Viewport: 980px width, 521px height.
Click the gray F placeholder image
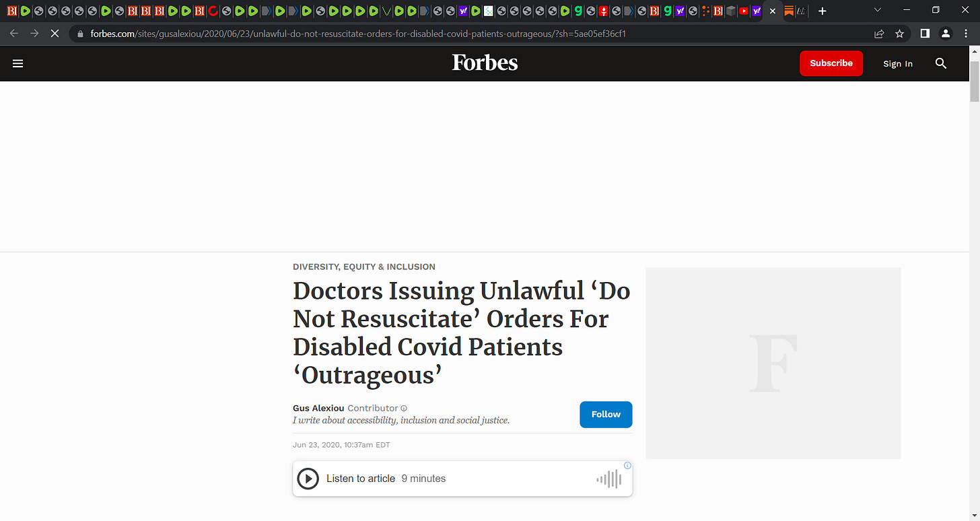click(773, 363)
